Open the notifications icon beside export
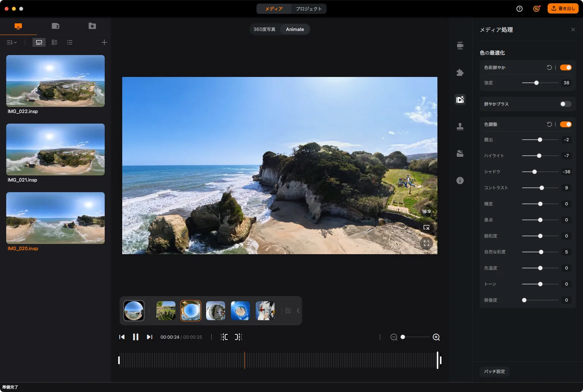Image resolution: width=583 pixels, height=392 pixels. 536,9
